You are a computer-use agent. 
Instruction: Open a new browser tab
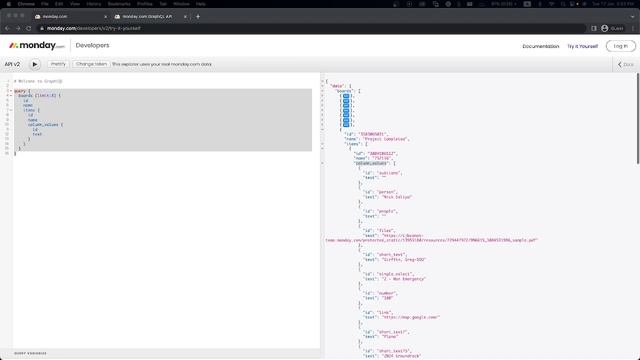(x=198, y=17)
